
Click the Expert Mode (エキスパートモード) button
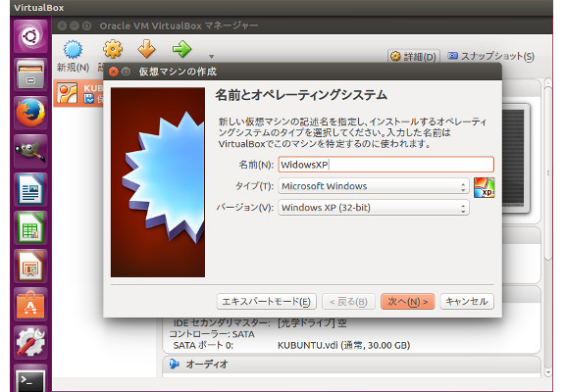coord(267,302)
